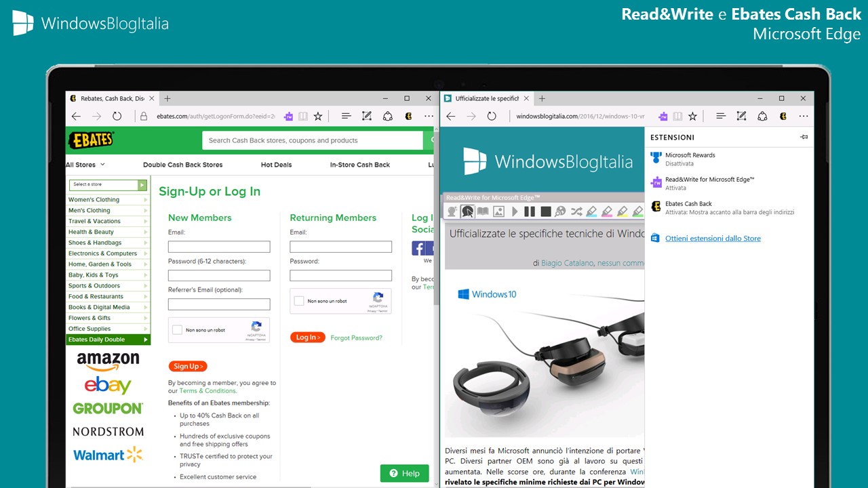
Task: Open web note in WindowsBlogItalia window
Action: click(741, 116)
